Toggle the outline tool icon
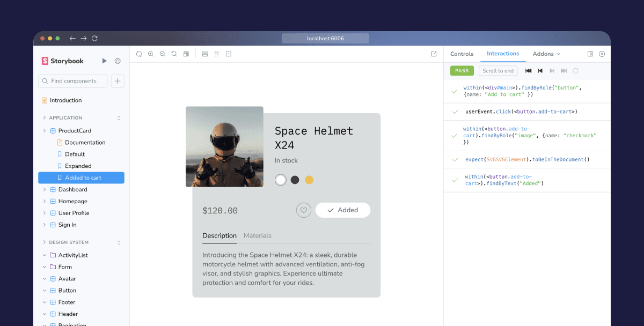The image size is (644, 326). point(229,54)
